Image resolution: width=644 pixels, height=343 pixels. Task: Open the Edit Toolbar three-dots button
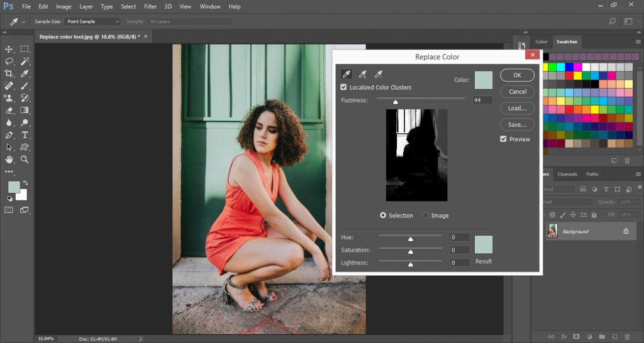(x=9, y=172)
